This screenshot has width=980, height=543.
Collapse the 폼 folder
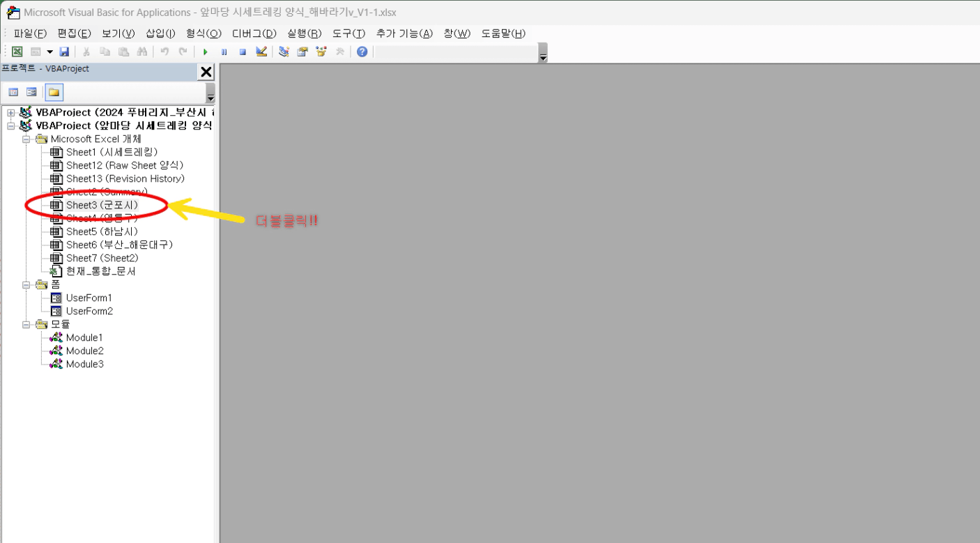[26, 285]
